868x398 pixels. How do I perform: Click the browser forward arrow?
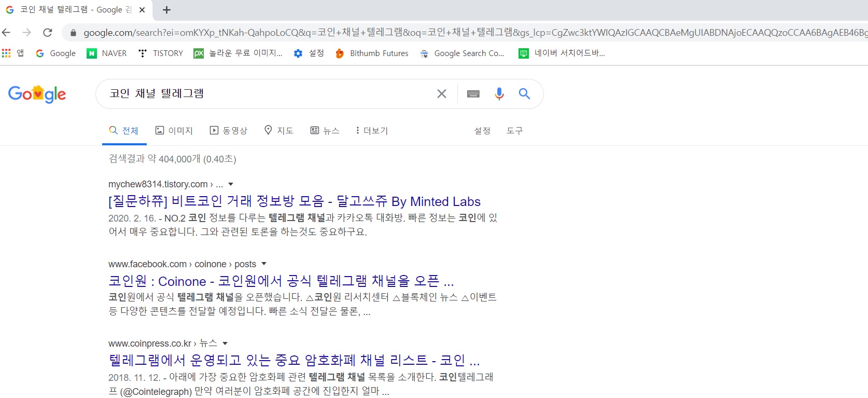(x=26, y=32)
